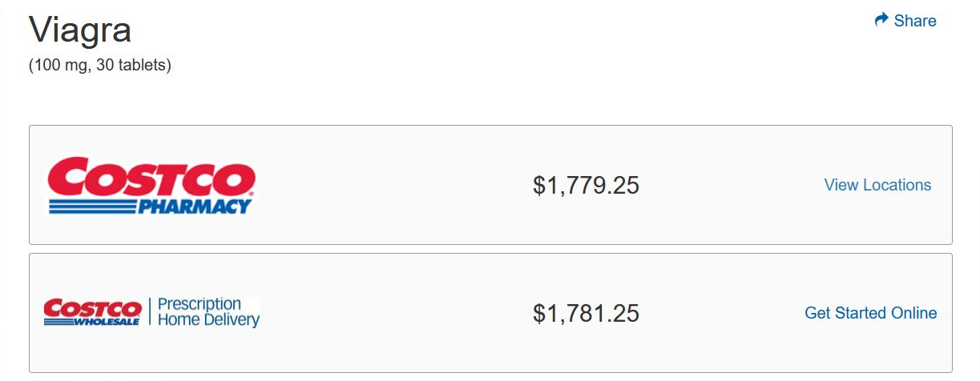Click the blue PHARMACY text in logo

(x=195, y=207)
